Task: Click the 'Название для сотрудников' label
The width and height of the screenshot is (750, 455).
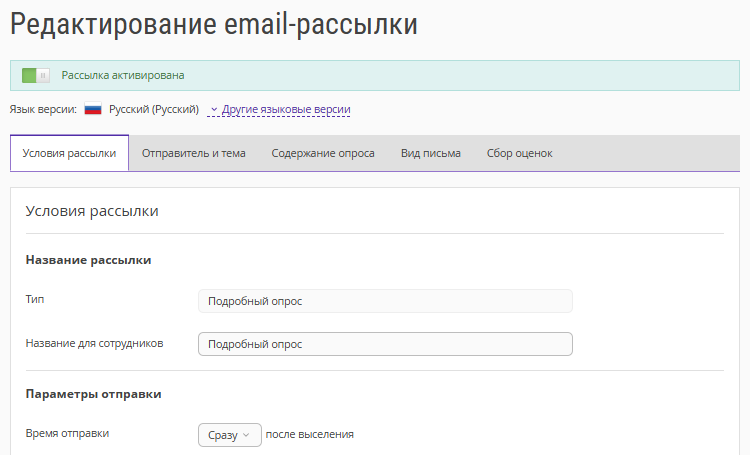Action: (94, 343)
